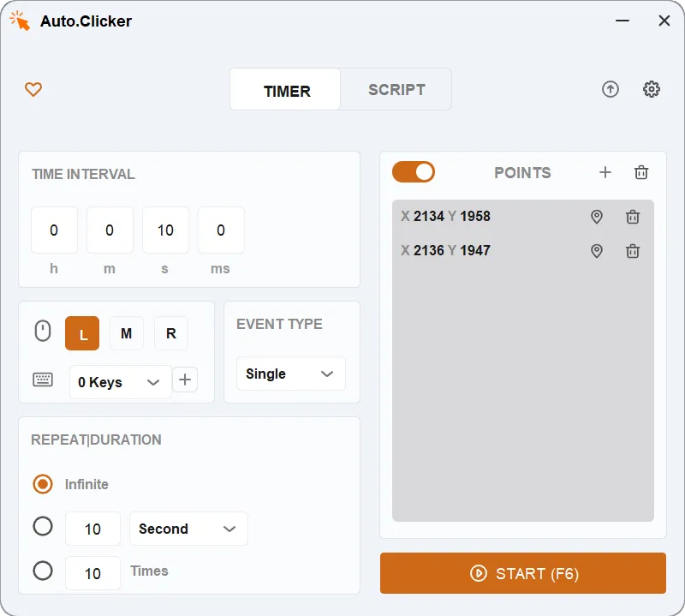Click the upload arrow icon
This screenshot has width=685, height=616.
coord(611,89)
